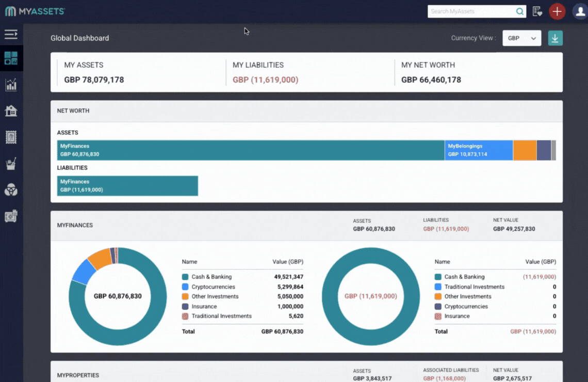
Task: Click the 1,000,000 Insurance value
Action: point(290,307)
